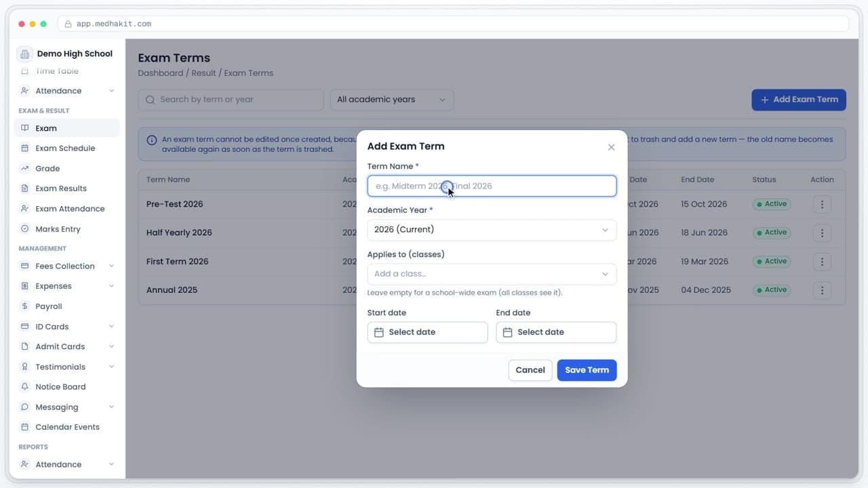Viewport: 868px width, 488px height.
Task: Open the All academic years filter
Action: (392, 100)
